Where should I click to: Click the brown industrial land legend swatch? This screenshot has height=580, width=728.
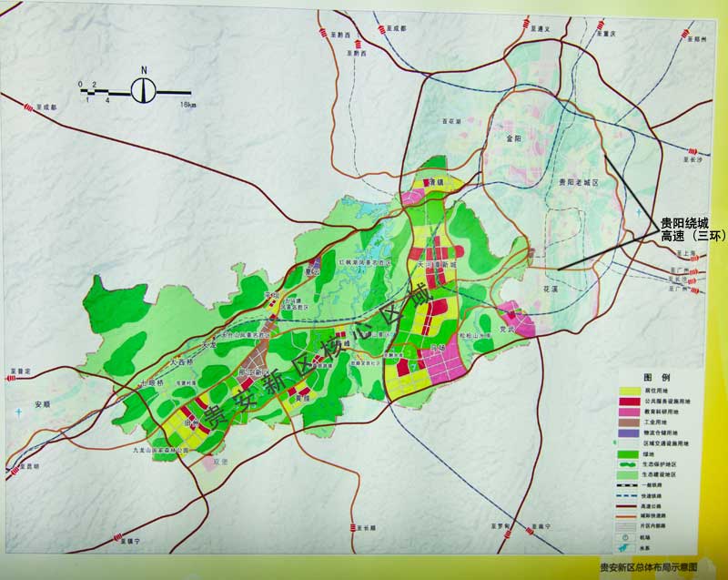pyautogui.click(x=629, y=422)
